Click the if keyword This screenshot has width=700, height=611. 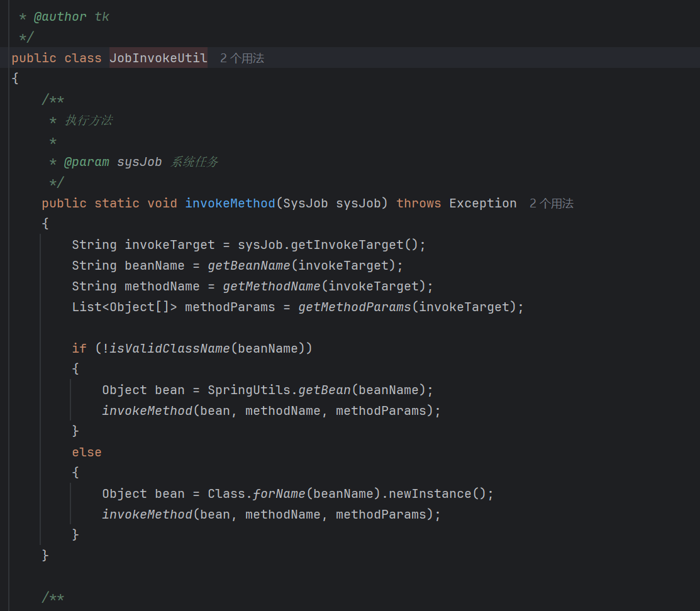click(x=79, y=349)
